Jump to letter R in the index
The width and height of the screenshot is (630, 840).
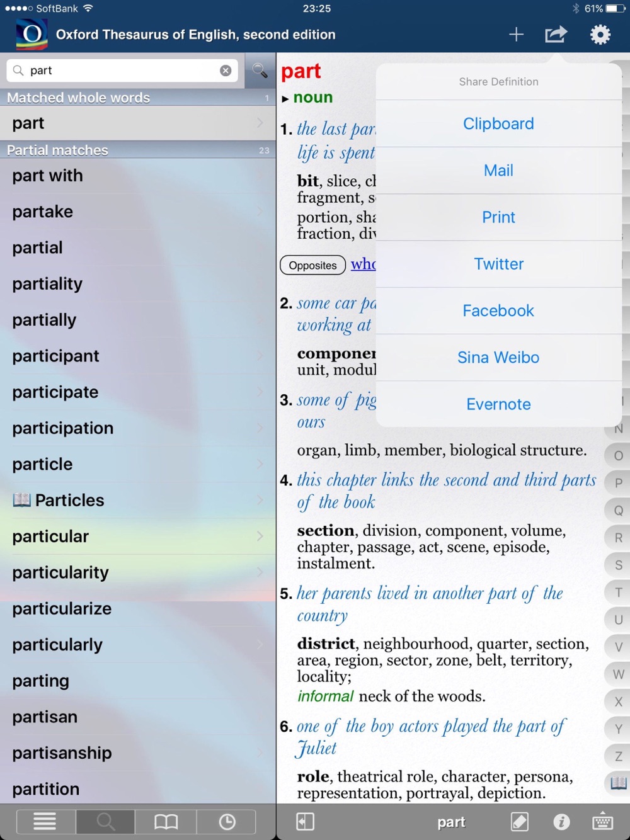[x=619, y=538]
